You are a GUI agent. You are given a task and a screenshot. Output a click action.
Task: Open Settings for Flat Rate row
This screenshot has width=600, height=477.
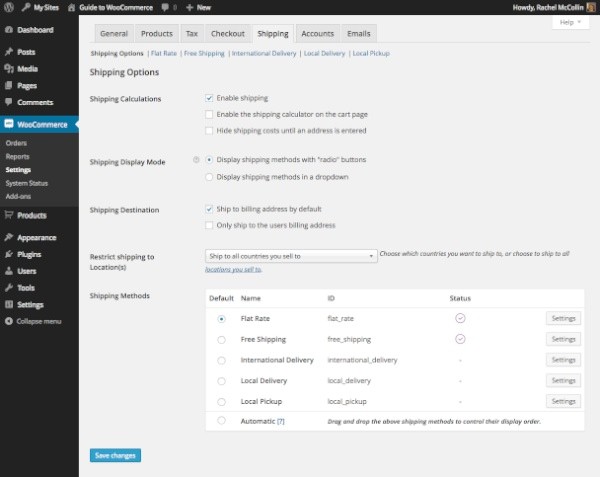point(563,318)
